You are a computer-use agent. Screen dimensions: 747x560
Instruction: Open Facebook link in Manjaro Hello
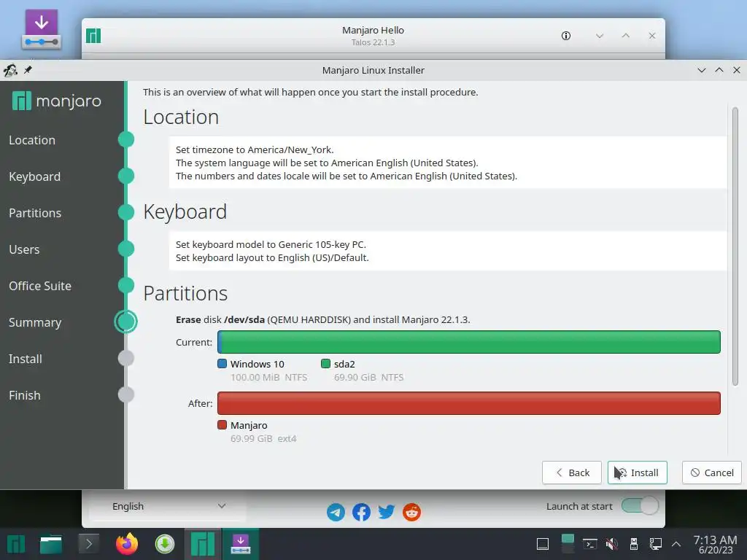361,513
